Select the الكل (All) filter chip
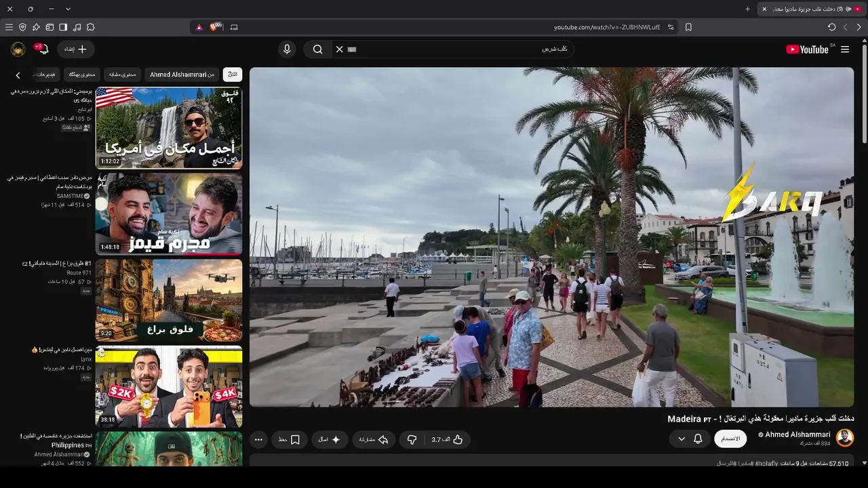The image size is (868, 488). tap(233, 75)
